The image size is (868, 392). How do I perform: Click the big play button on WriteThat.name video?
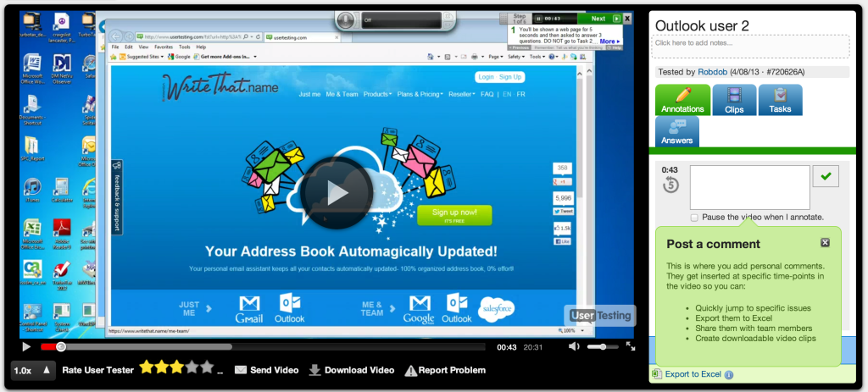coord(337,192)
